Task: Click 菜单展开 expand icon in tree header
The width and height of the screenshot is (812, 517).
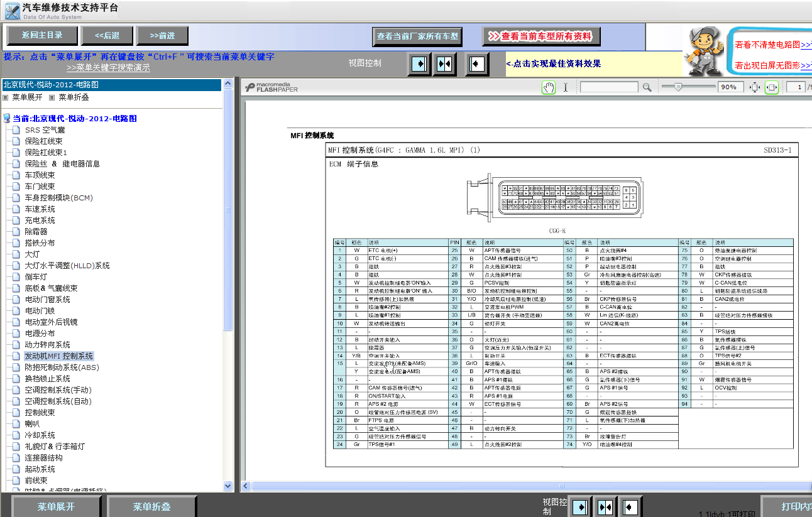Action: [6, 97]
